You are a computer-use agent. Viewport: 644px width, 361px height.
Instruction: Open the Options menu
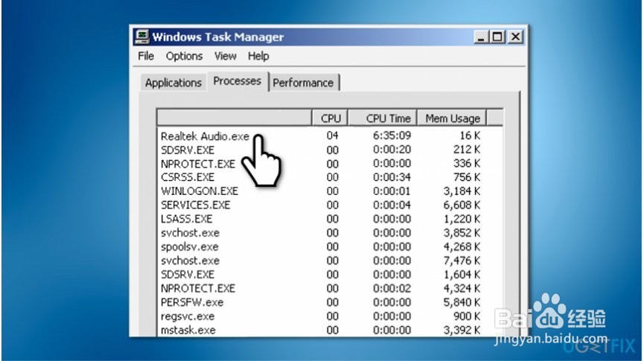[184, 56]
